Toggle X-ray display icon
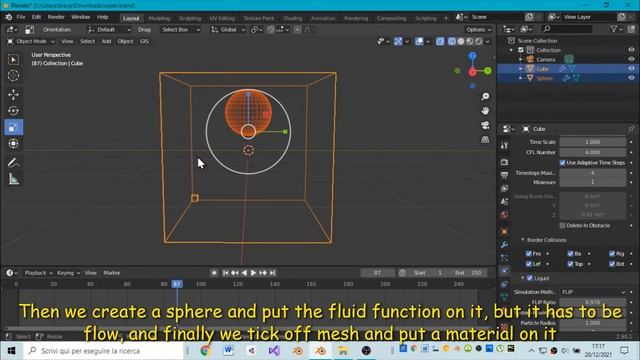Screen dimensions: 640x360 (x=440, y=41)
